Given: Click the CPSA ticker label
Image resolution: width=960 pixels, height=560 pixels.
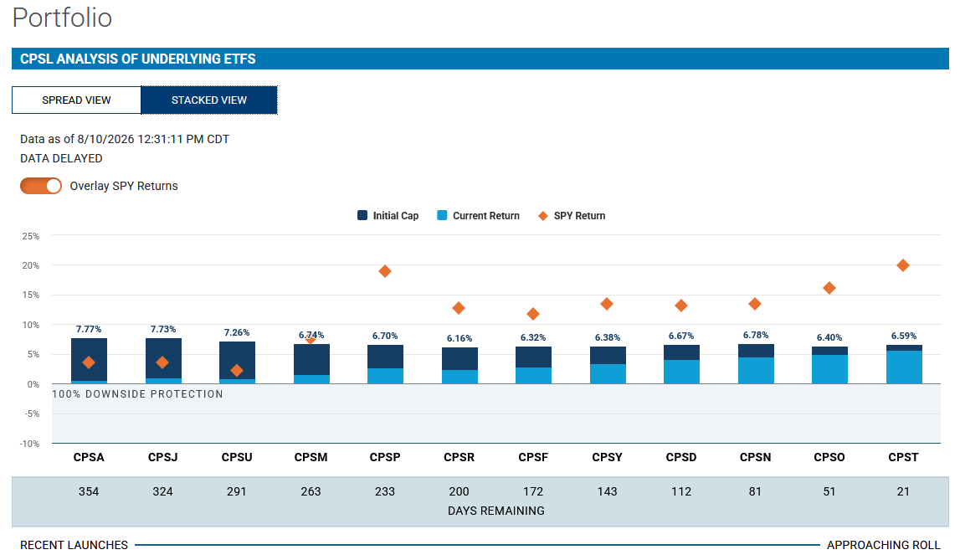Looking at the screenshot, I should (89, 457).
